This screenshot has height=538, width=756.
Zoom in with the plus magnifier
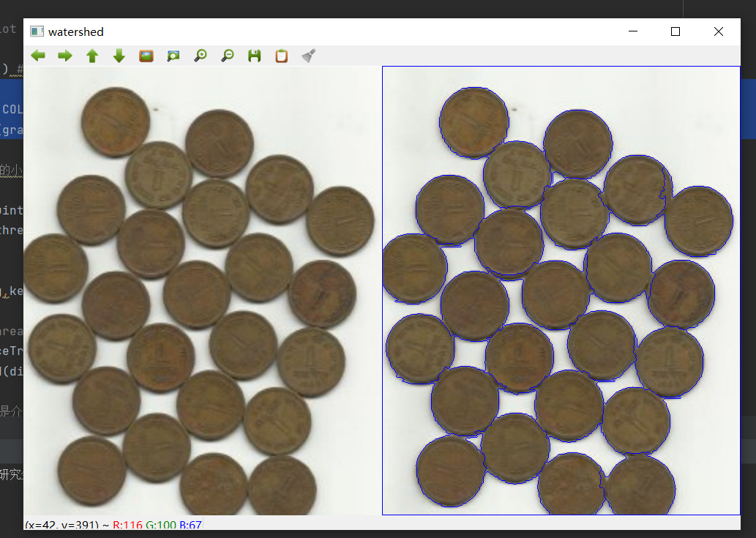point(200,56)
